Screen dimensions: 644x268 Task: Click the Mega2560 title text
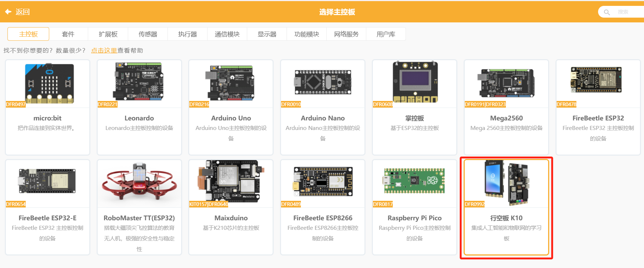coord(507,118)
